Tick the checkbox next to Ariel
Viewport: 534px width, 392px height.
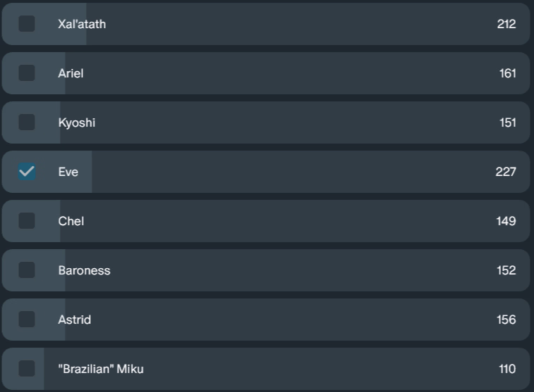pos(27,73)
